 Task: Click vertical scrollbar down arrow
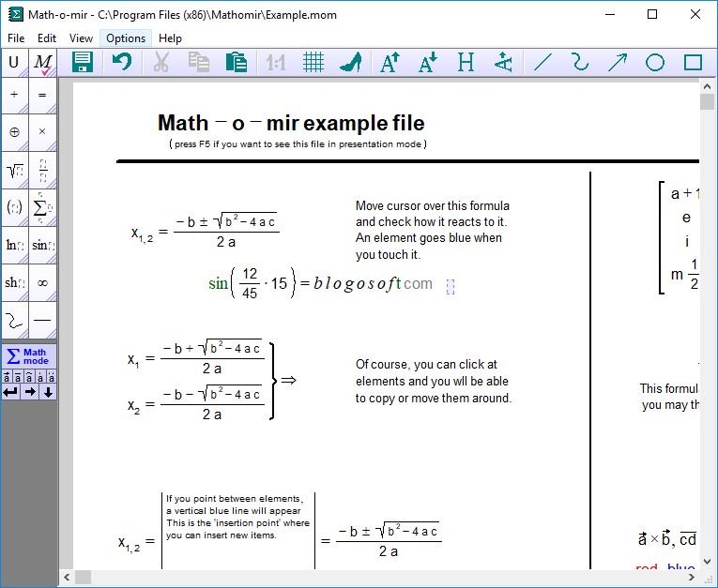(707, 561)
